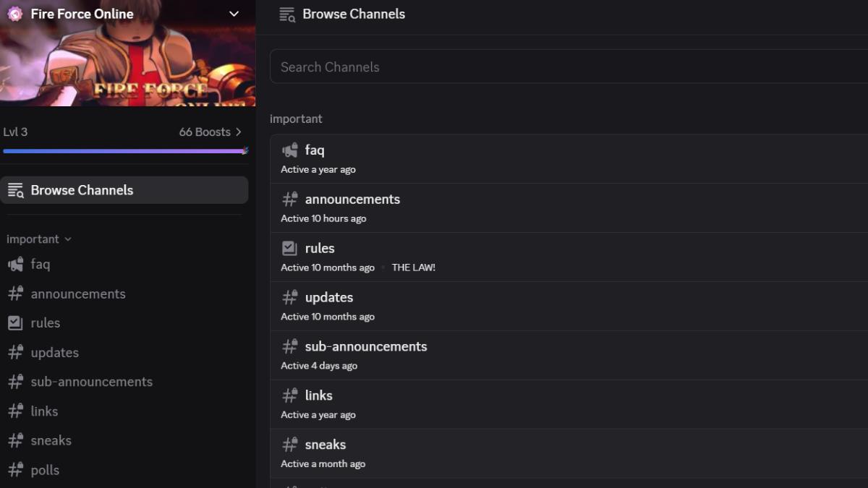
Task: Click the announcements hashtag icon in the sidebar
Action: click(x=14, y=294)
